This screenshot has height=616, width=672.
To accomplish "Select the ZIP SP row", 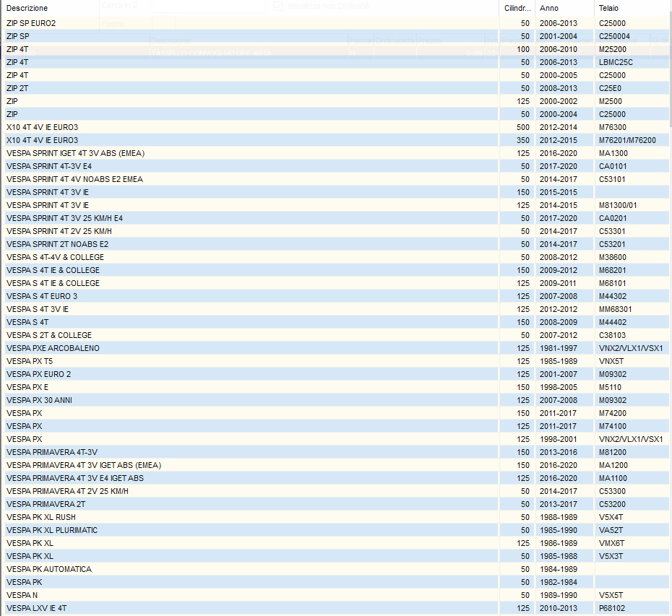I will click(335, 36).
